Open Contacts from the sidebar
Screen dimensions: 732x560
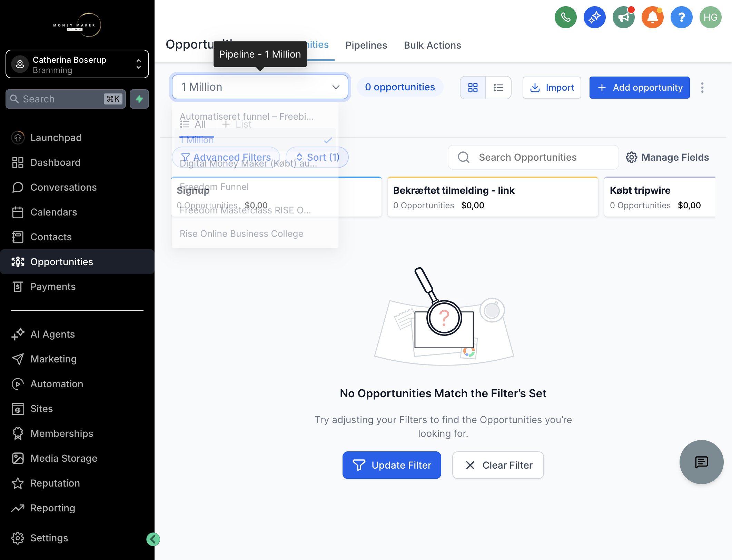point(77,237)
